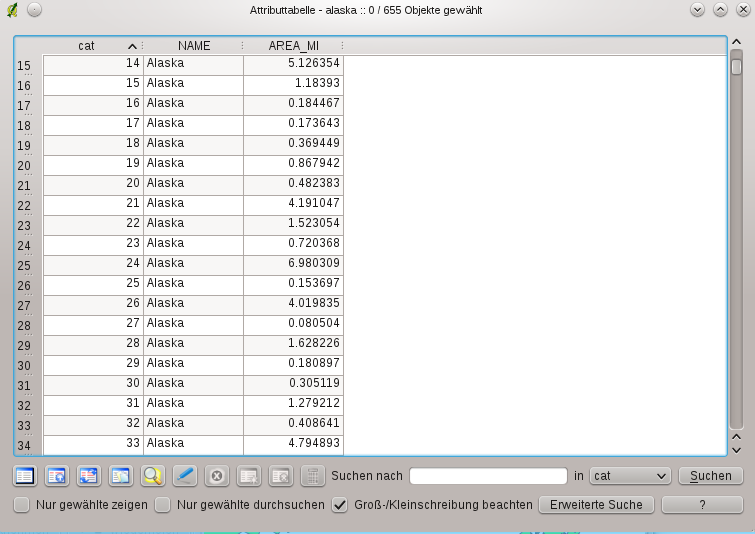Image resolution: width=755 pixels, height=534 pixels.
Task: Click the AREA_MI column header
Action: tap(293, 46)
